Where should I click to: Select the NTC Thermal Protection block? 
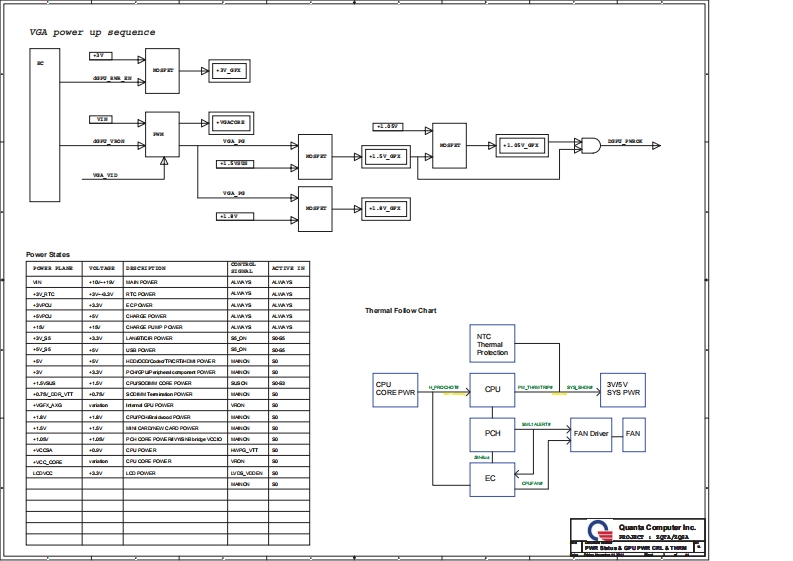pyautogui.click(x=492, y=343)
